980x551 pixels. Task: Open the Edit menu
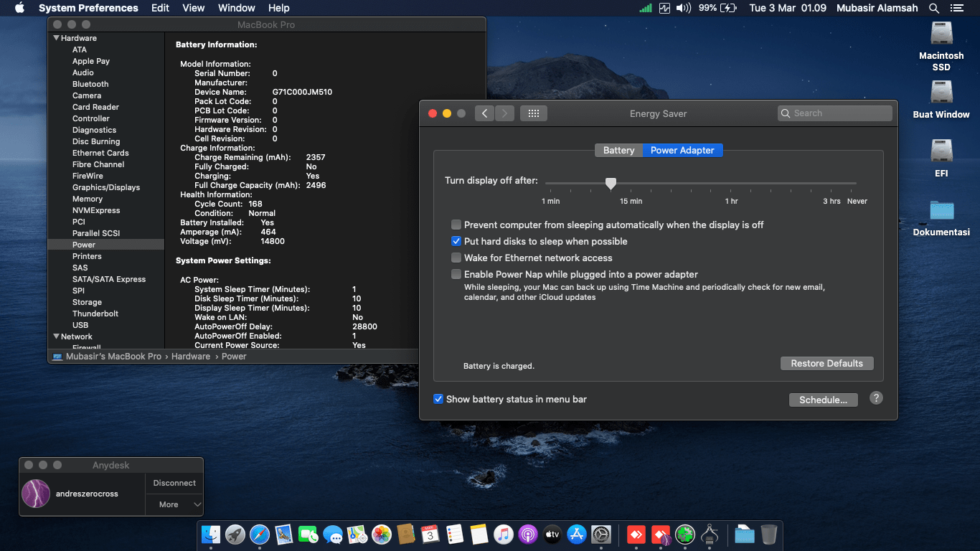(x=161, y=8)
